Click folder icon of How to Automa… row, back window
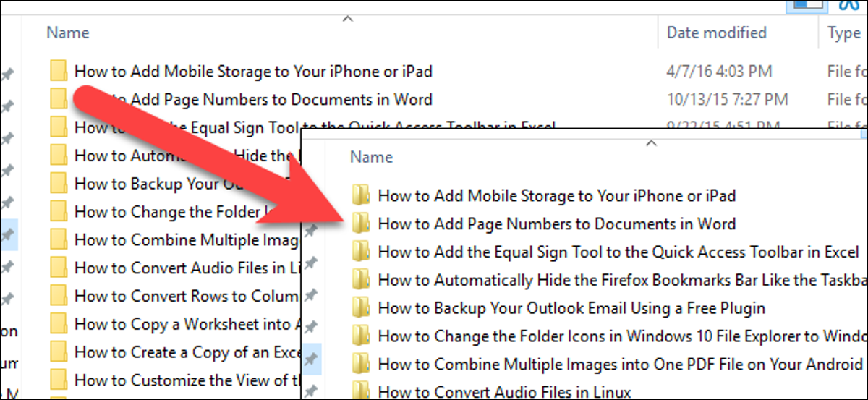The width and height of the screenshot is (868, 400). (59, 156)
